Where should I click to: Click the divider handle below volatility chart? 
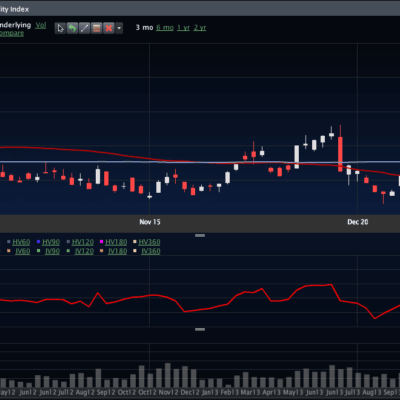(200, 329)
